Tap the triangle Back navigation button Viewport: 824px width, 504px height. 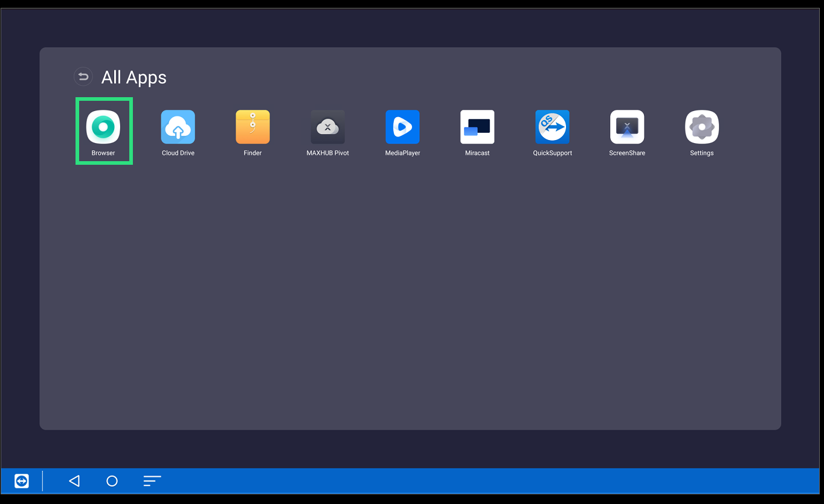[74, 481]
